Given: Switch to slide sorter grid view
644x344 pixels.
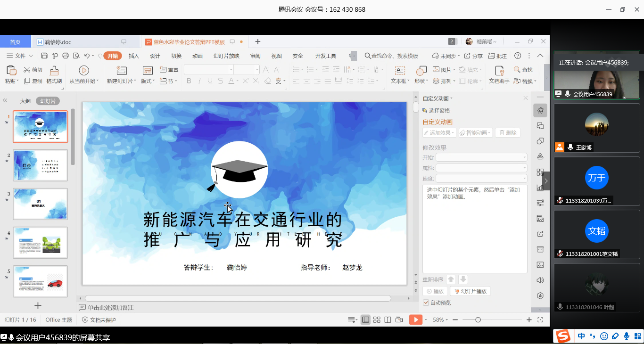Looking at the screenshot, I should coord(377,320).
